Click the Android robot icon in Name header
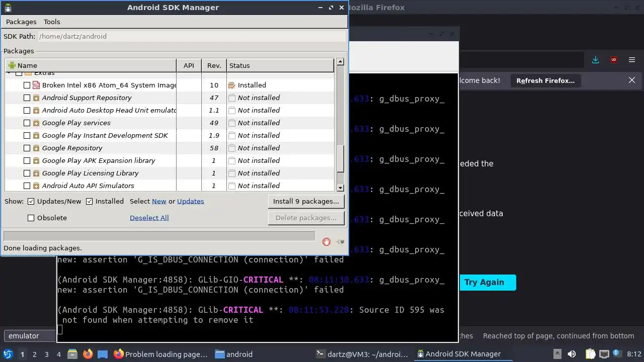 coord(12,65)
